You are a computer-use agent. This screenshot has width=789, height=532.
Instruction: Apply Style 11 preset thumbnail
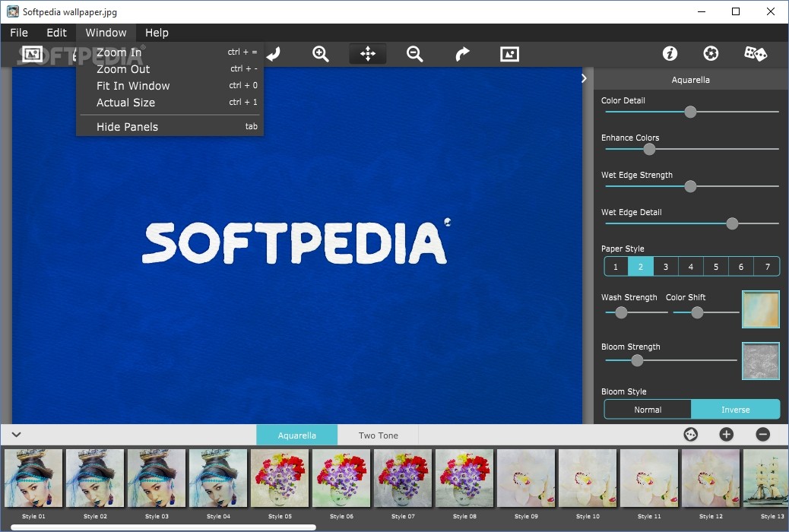[649, 478]
